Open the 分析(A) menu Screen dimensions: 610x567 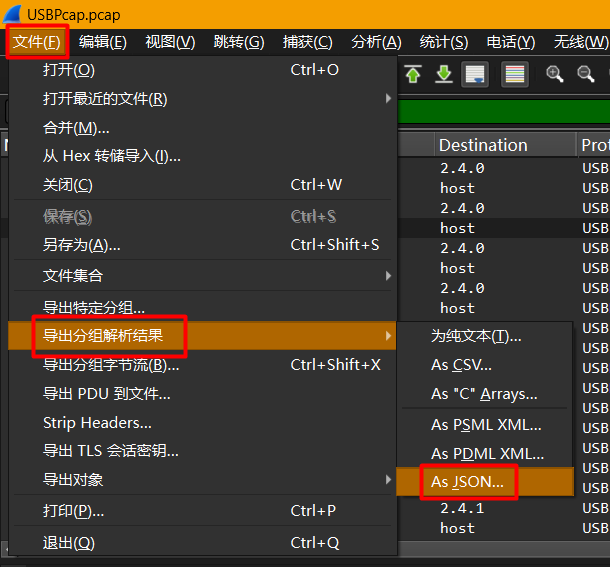376,42
